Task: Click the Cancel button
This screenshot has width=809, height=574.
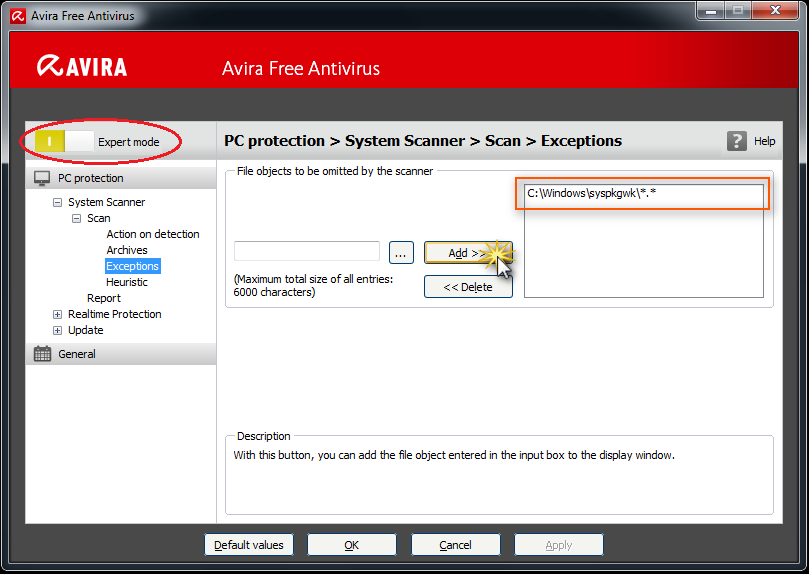Action: pos(455,545)
